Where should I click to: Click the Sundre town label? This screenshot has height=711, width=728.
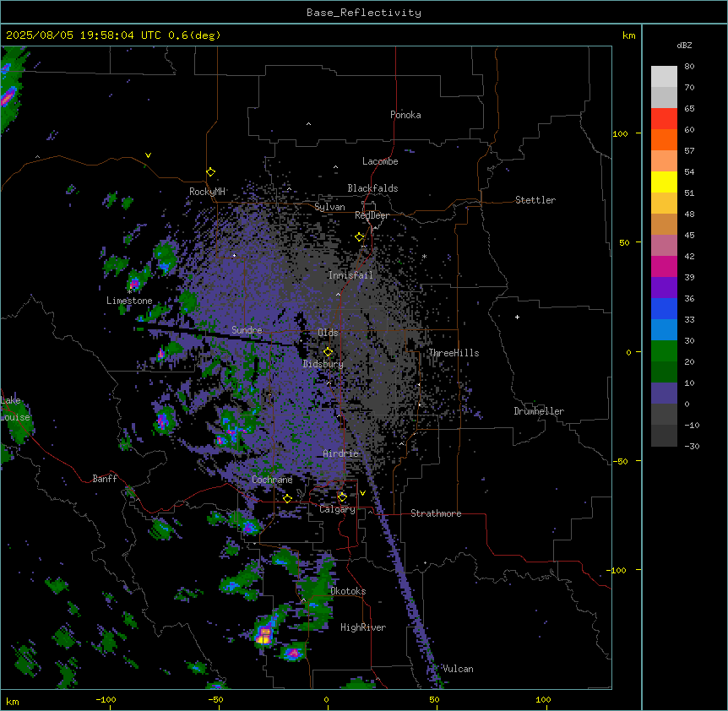click(x=247, y=330)
